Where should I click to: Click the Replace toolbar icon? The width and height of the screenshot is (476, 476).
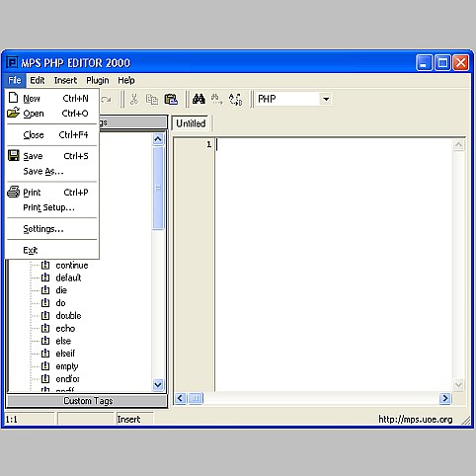coord(235,99)
